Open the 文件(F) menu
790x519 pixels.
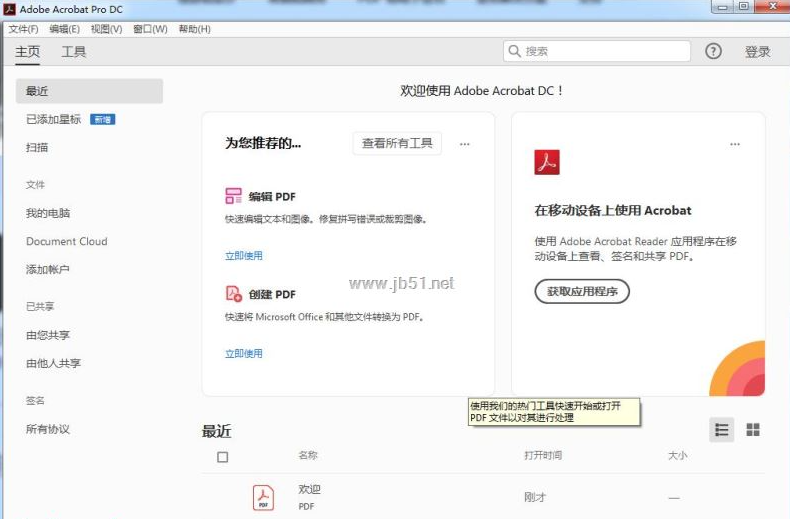pyautogui.click(x=23, y=29)
